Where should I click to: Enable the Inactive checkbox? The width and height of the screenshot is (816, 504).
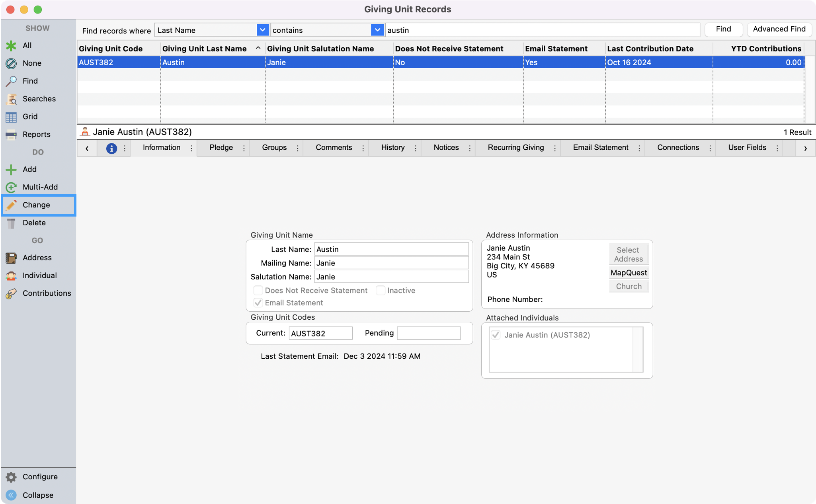point(381,290)
